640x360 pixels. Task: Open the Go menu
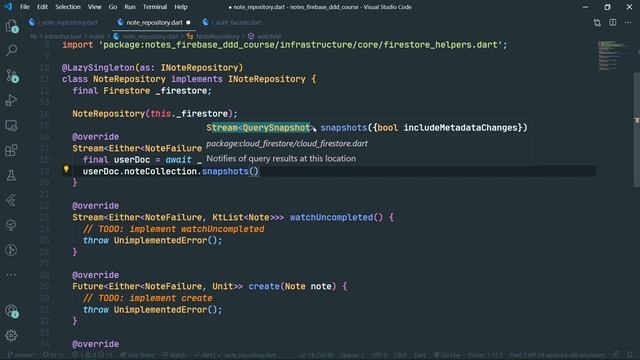pyautogui.click(x=113, y=7)
